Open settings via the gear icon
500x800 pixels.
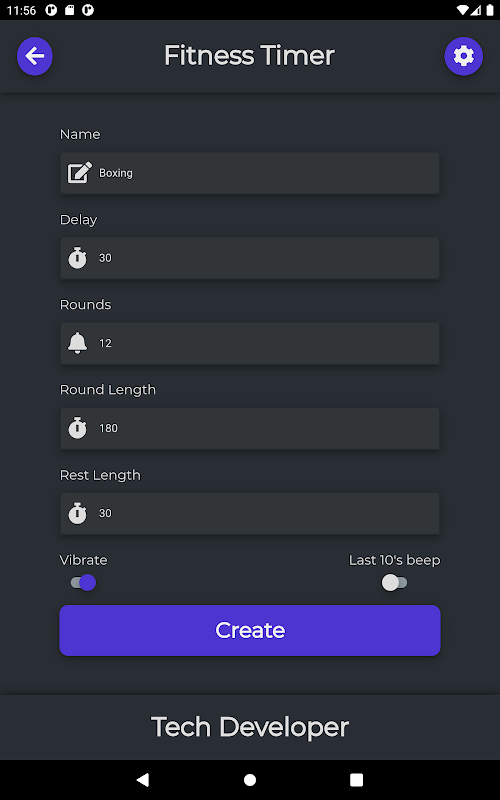pyautogui.click(x=463, y=56)
